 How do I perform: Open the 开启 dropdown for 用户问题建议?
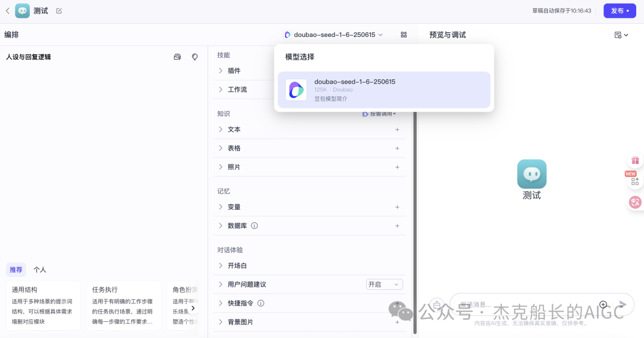pyautogui.click(x=384, y=284)
